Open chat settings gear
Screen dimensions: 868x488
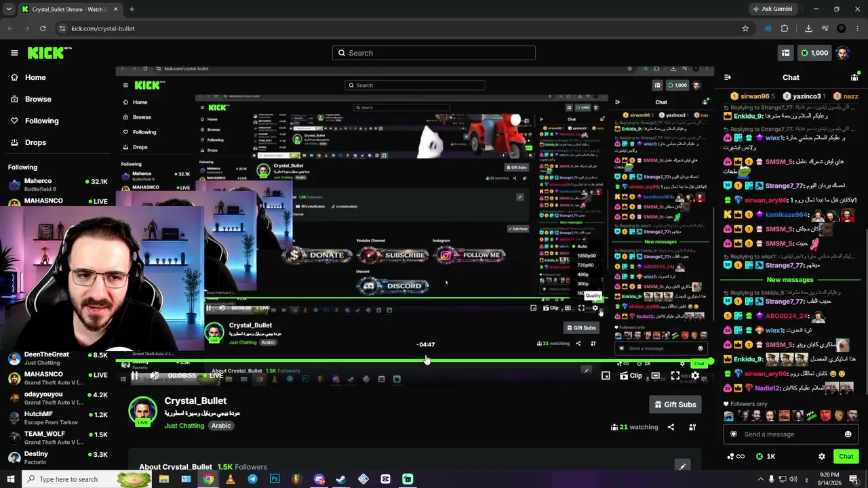click(x=822, y=456)
